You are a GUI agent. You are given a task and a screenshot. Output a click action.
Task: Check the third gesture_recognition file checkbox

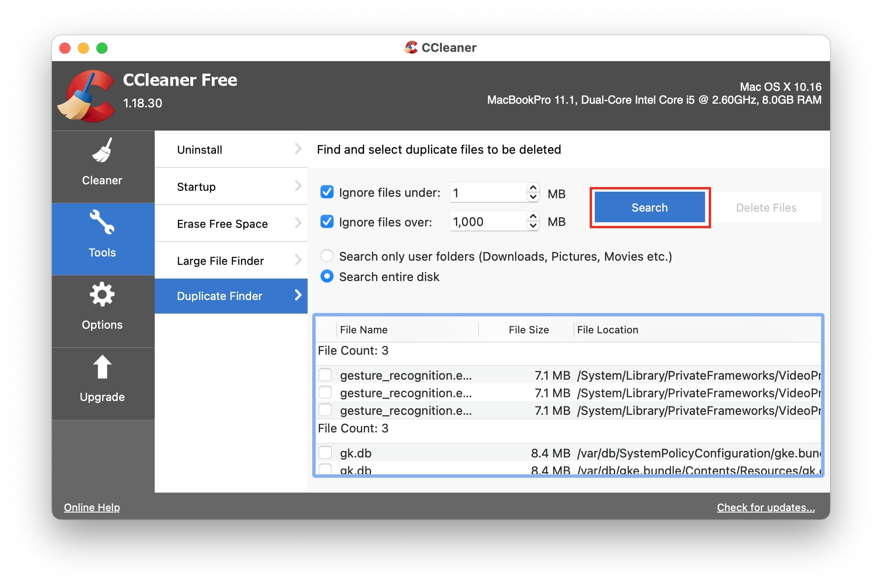click(326, 410)
